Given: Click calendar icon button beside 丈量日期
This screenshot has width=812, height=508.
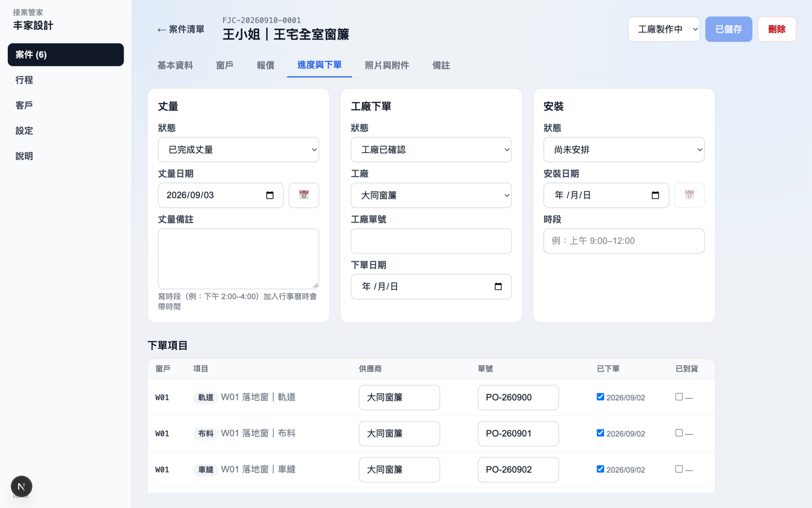Looking at the screenshot, I should (304, 195).
